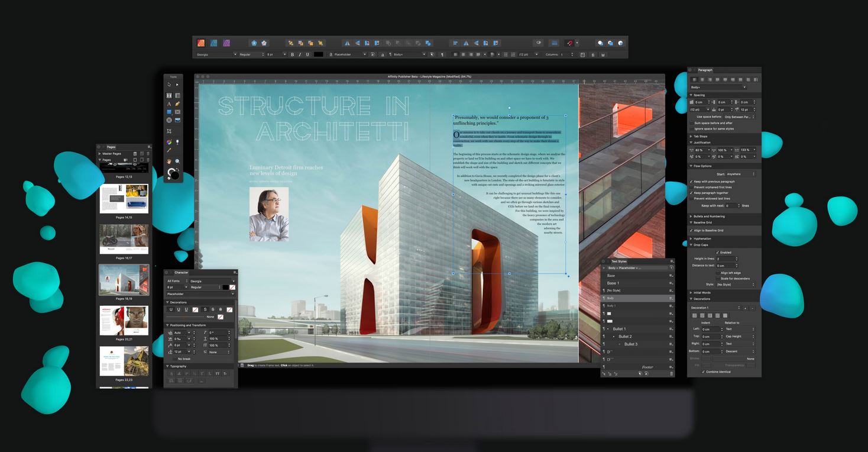Open the Flow Options Start dropdown
This screenshot has width=868, height=452.
(x=740, y=174)
